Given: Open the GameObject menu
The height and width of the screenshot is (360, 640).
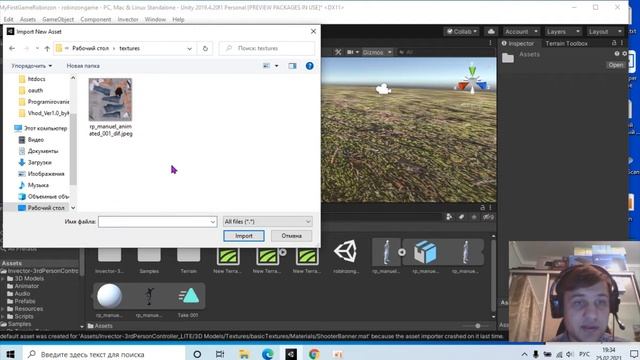Looking at the screenshot, I should point(58,19).
